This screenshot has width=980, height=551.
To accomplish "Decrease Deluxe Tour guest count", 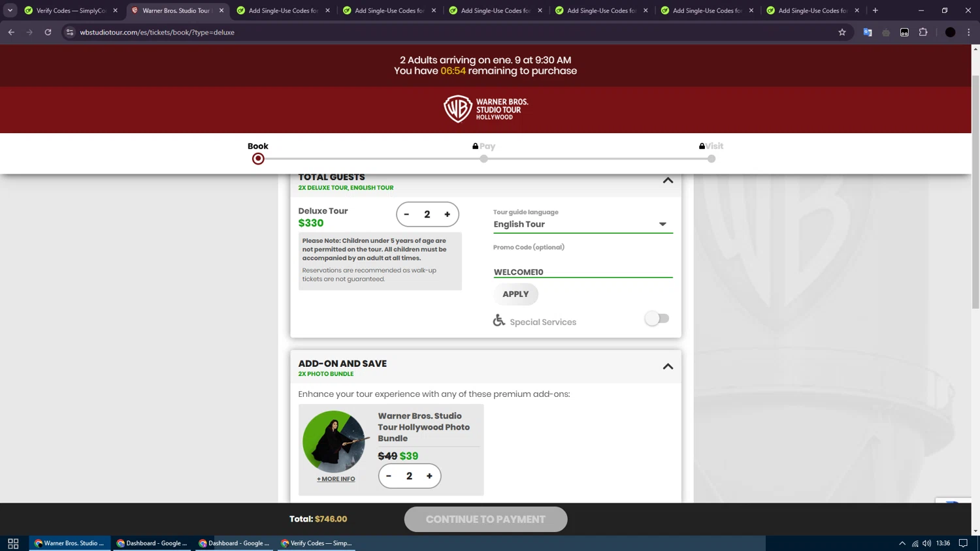I will 406,214.
